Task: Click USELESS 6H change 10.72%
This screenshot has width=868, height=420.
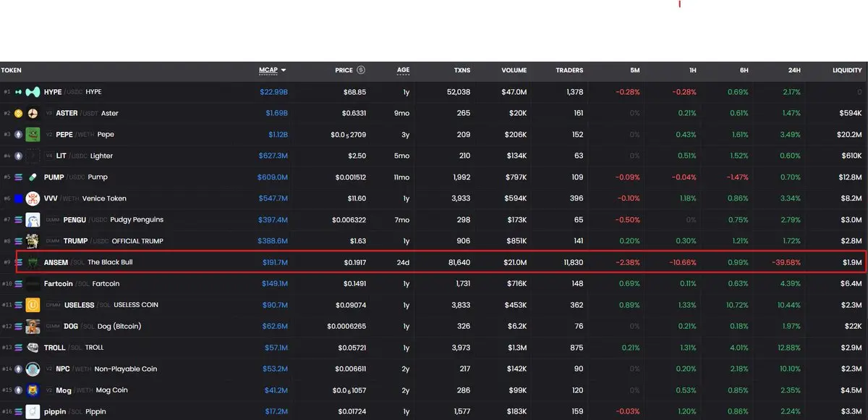Action: (736, 305)
